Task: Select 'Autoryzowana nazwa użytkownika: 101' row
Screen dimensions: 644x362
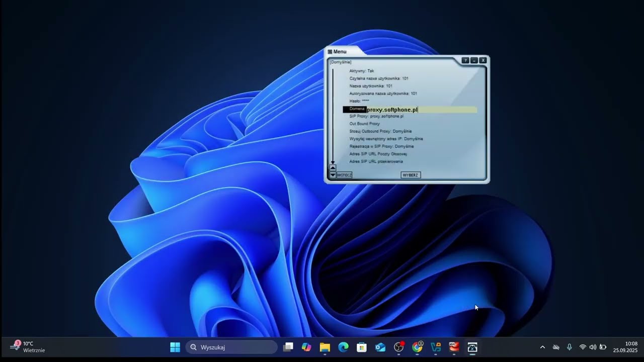Action: click(383, 94)
